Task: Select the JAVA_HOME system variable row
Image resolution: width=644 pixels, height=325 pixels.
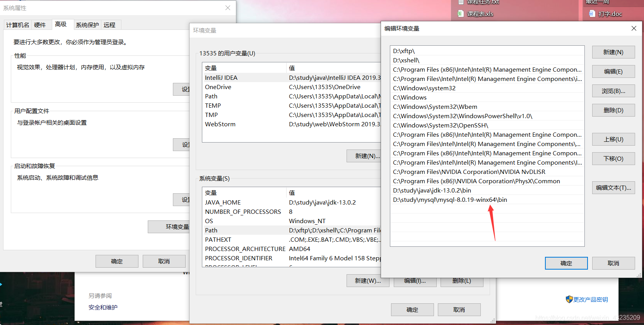Action: click(x=292, y=203)
